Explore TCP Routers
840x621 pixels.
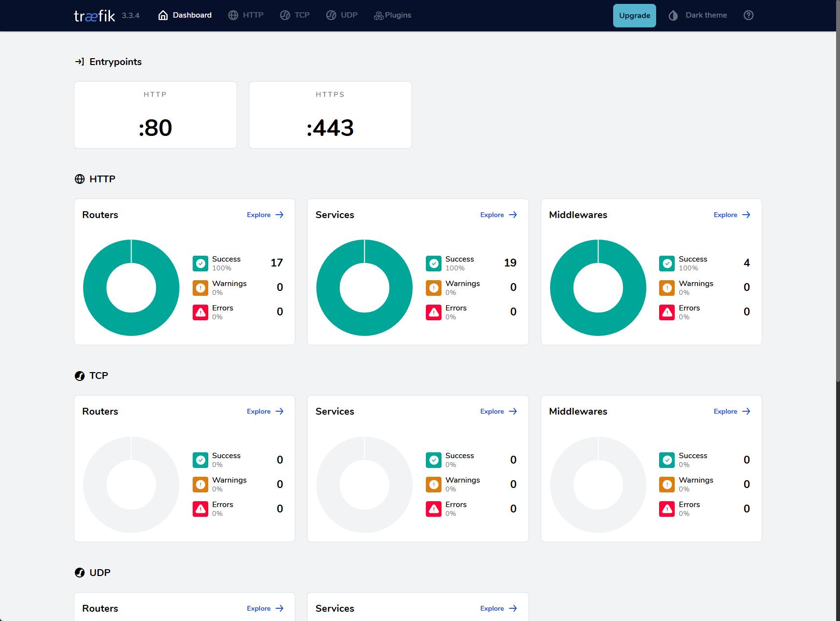(x=265, y=411)
